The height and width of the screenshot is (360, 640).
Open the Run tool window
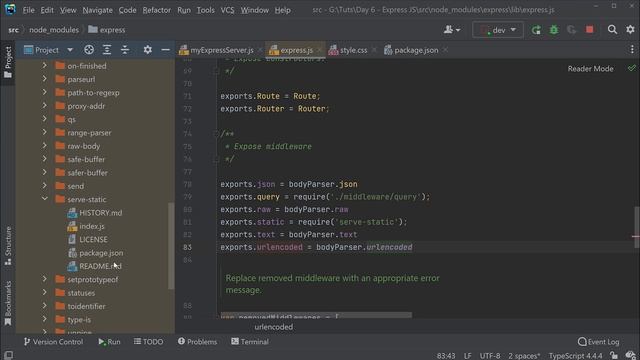click(x=109, y=342)
